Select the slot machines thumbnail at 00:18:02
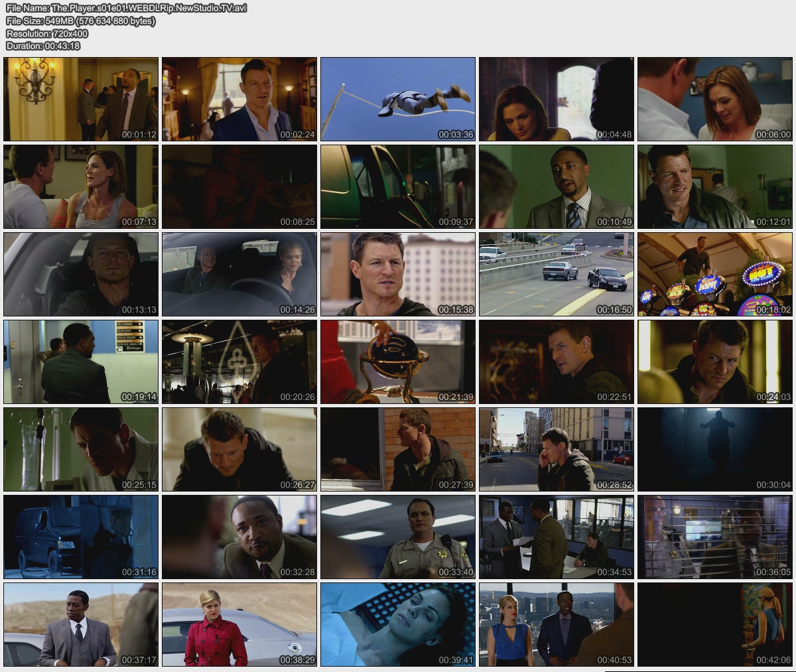796x672 pixels. coord(715,274)
